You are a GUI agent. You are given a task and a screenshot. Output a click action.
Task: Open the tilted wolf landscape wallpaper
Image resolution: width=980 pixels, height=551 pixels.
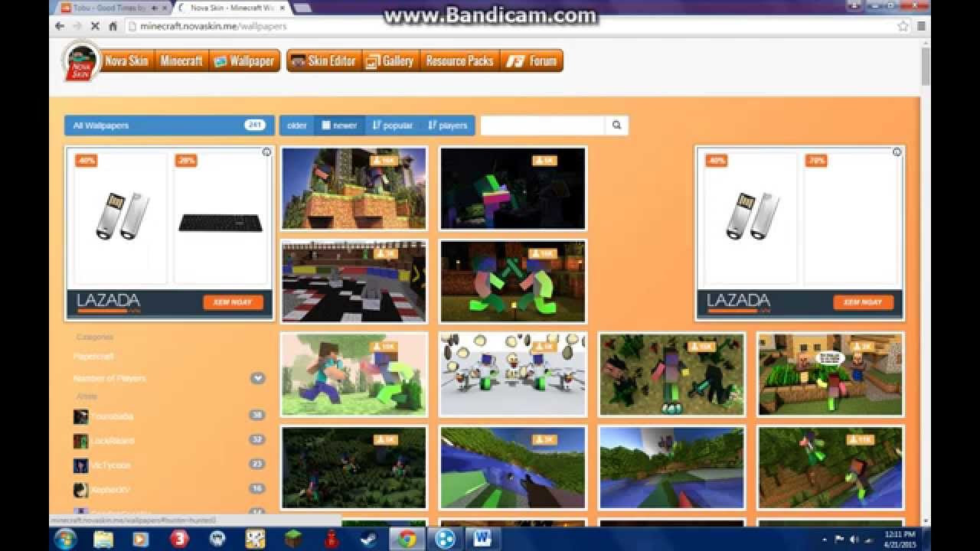(513, 468)
